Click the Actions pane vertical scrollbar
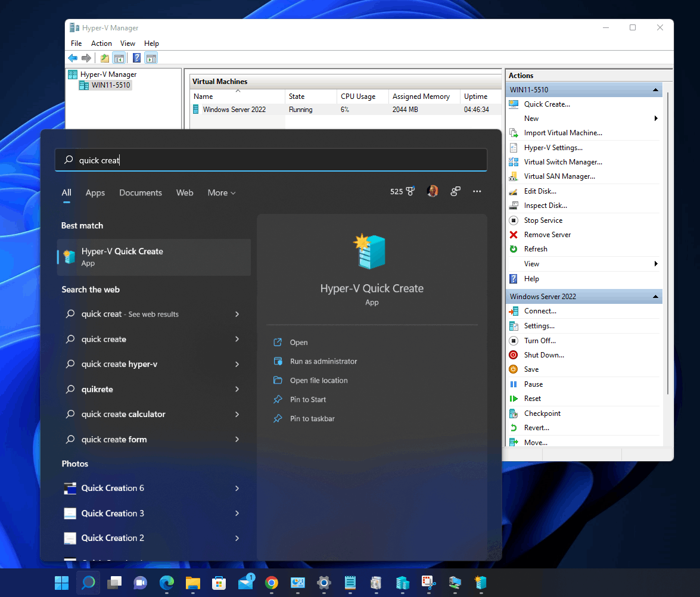The image size is (700, 597). (x=667, y=243)
